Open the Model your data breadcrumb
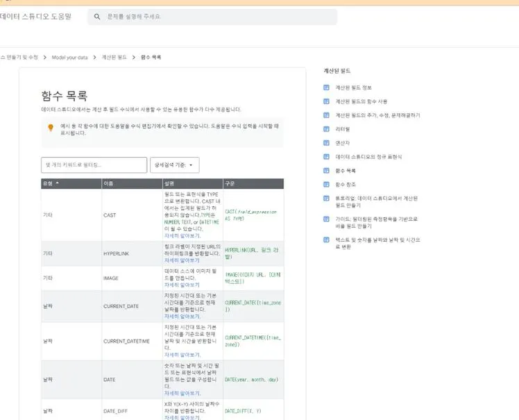 coord(70,58)
